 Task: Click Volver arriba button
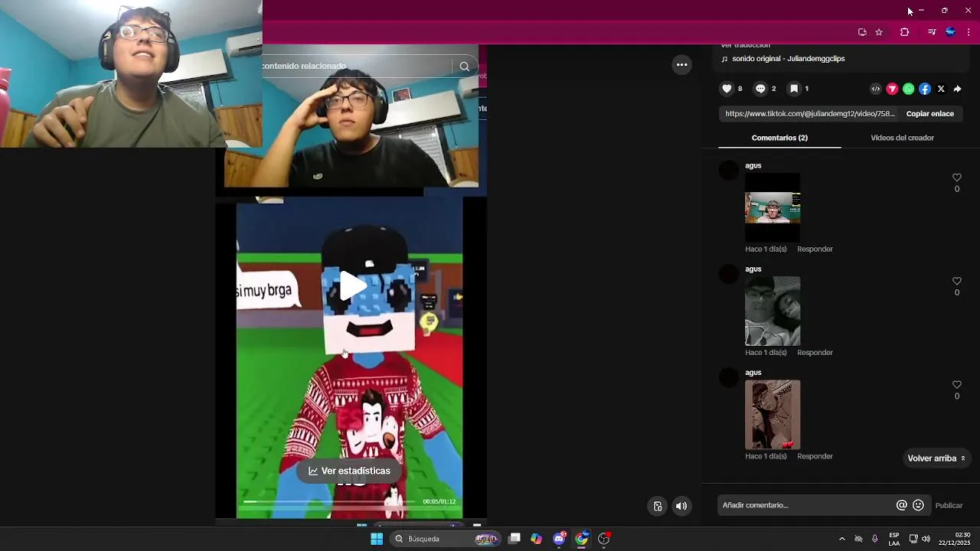pos(936,458)
